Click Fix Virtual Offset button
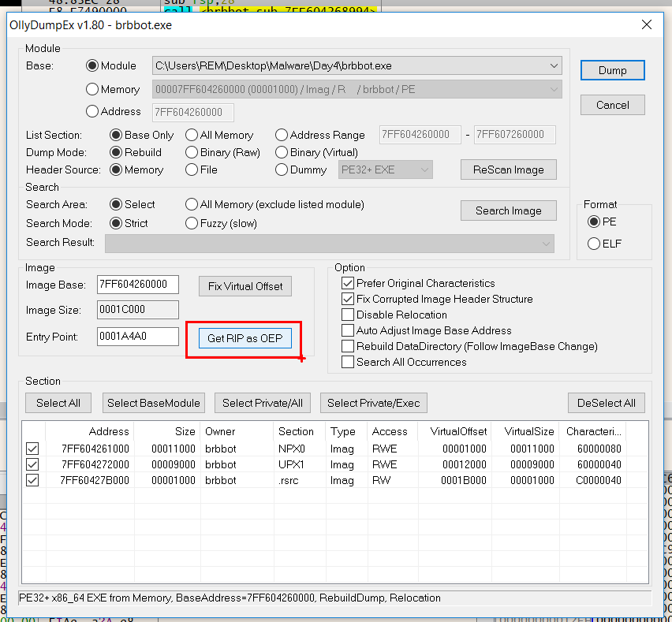This screenshot has width=672, height=622. point(245,286)
